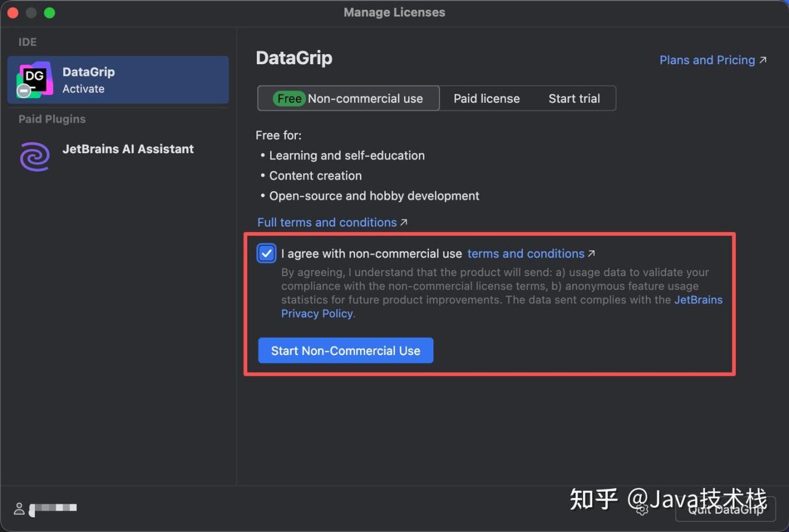Uncheck the non-commercial use agreement checkbox
Viewport: 789px width, 532px height.
tap(266, 253)
